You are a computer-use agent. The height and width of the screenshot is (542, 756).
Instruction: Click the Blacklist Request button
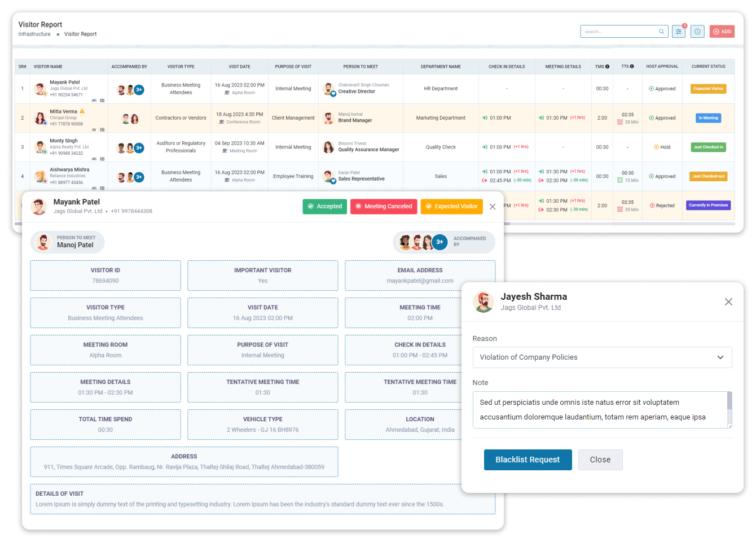528,460
